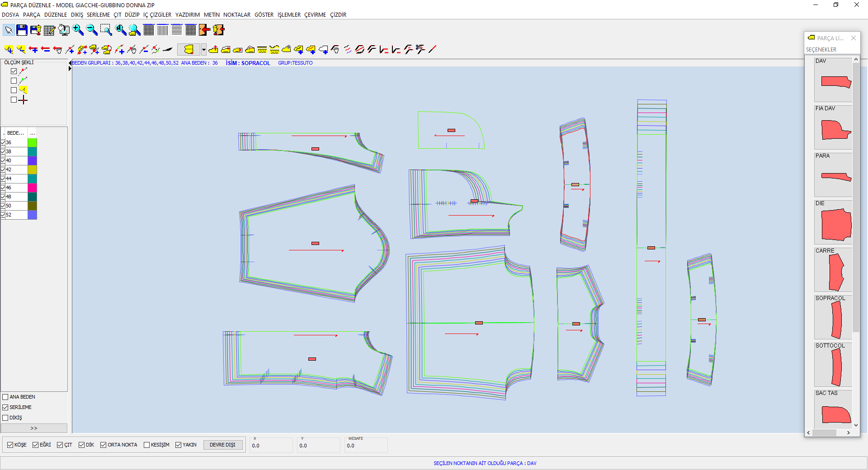
Task: Enable the ANA BEDEN checkbox
Action: 5,397
